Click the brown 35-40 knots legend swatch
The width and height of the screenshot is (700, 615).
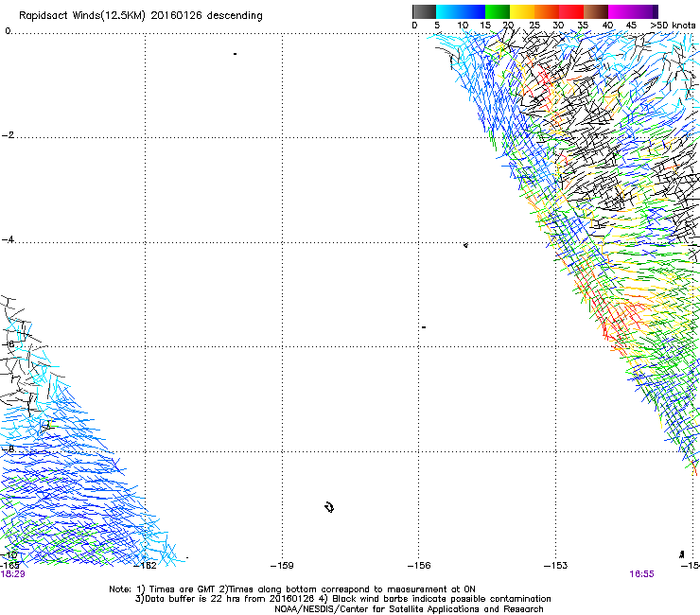pyautogui.click(x=596, y=11)
